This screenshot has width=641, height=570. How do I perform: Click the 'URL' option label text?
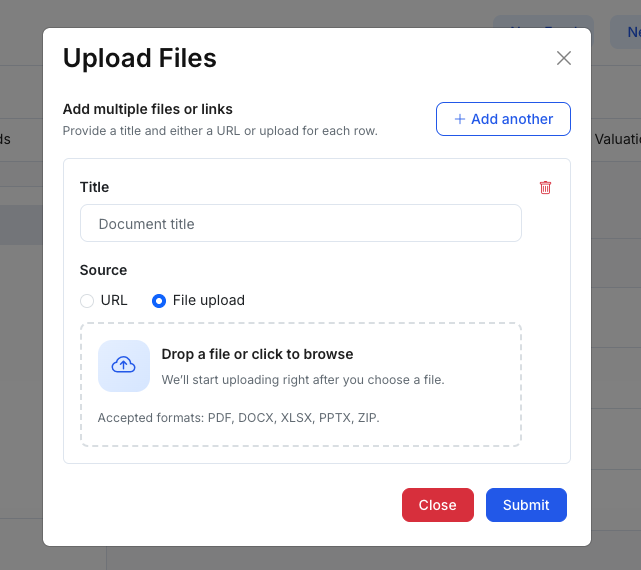pos(114,300)
